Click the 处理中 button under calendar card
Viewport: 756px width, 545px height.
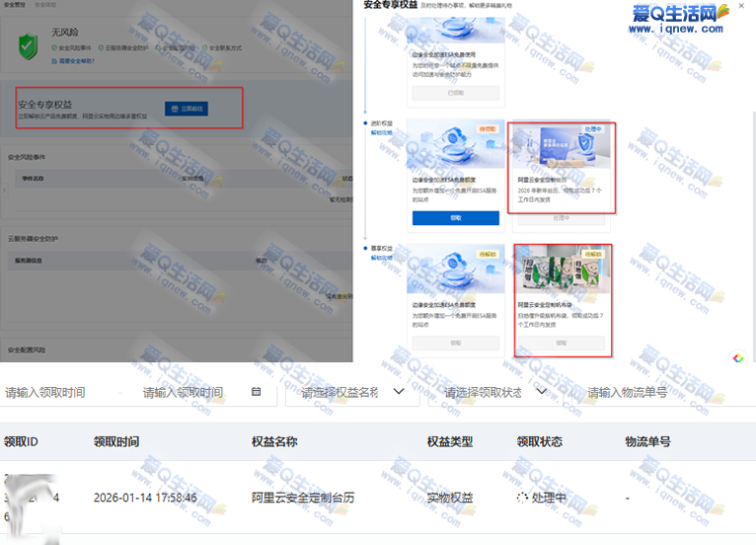coord(562,218)
